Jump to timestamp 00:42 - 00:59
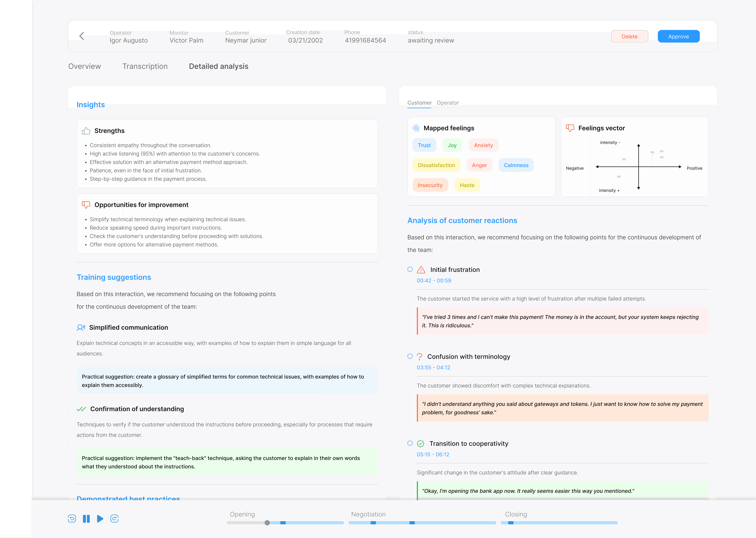This screenshot has height=538, width=756. pos(434,281)
